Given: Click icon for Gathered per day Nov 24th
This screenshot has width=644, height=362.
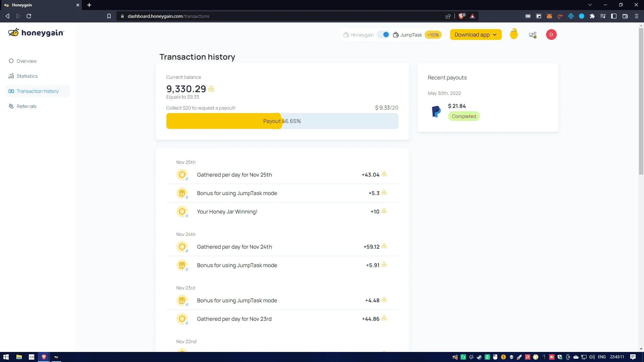Looking at the screenshot, I should [182, 247].
